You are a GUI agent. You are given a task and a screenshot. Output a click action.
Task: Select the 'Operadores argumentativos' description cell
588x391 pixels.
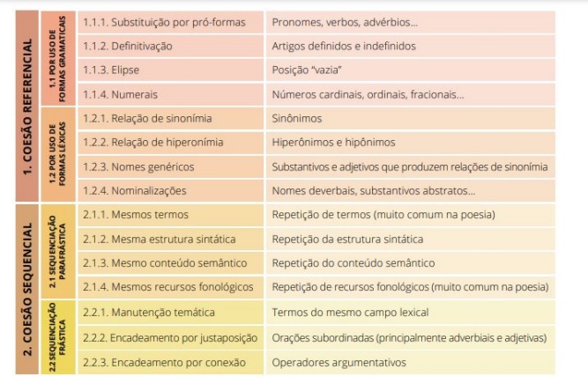[x=339, y=362]
